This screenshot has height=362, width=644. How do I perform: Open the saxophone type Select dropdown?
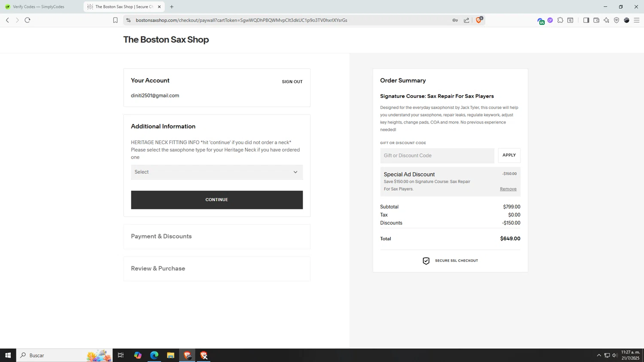point(217,172)
